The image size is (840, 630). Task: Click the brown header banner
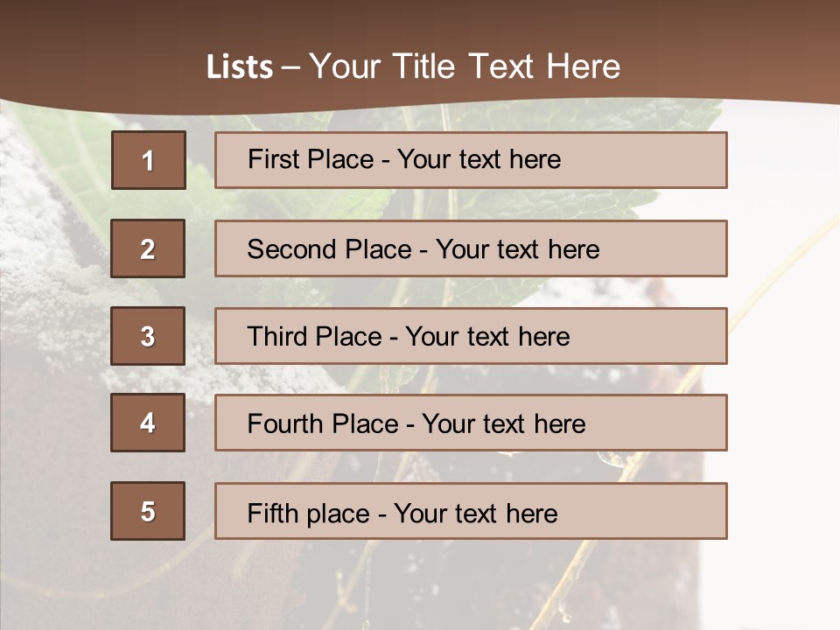(x=420, y=51)
